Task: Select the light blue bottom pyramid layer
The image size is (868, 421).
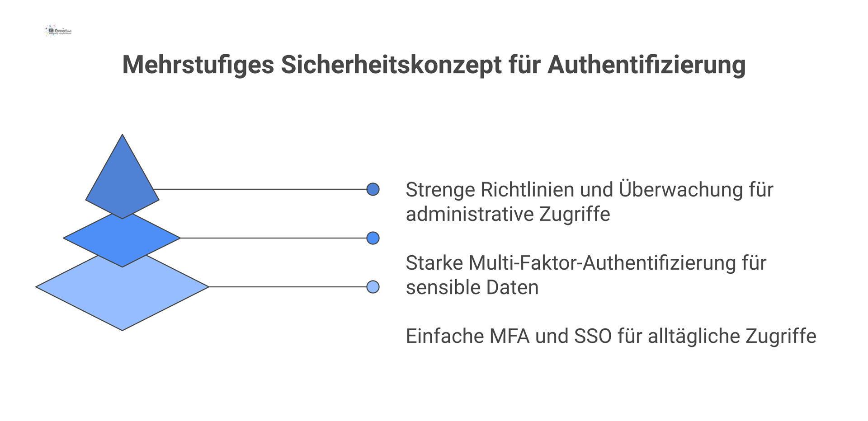Action: click(122, 298)
